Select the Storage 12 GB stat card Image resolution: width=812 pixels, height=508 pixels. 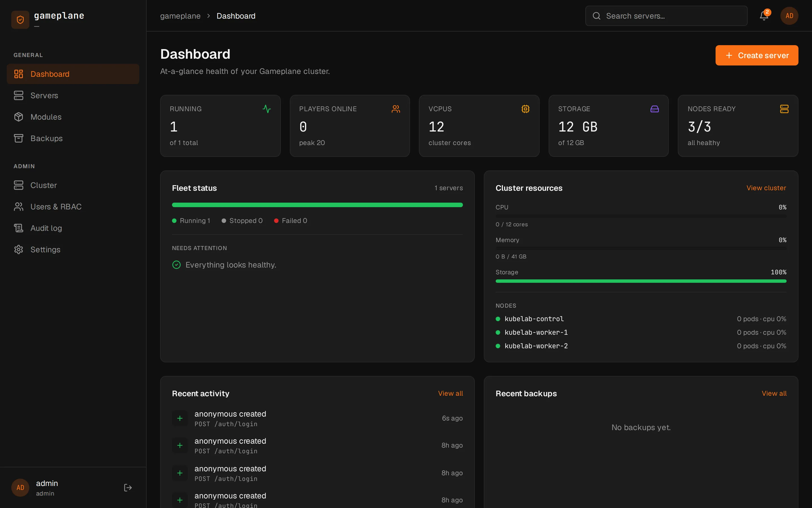[x=608, y=126]
